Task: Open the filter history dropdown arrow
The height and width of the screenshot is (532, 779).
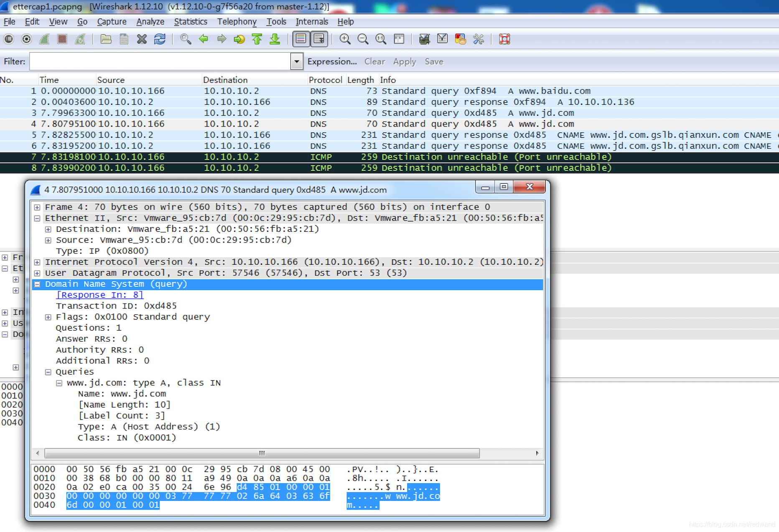Action: [x=296, y=61]
